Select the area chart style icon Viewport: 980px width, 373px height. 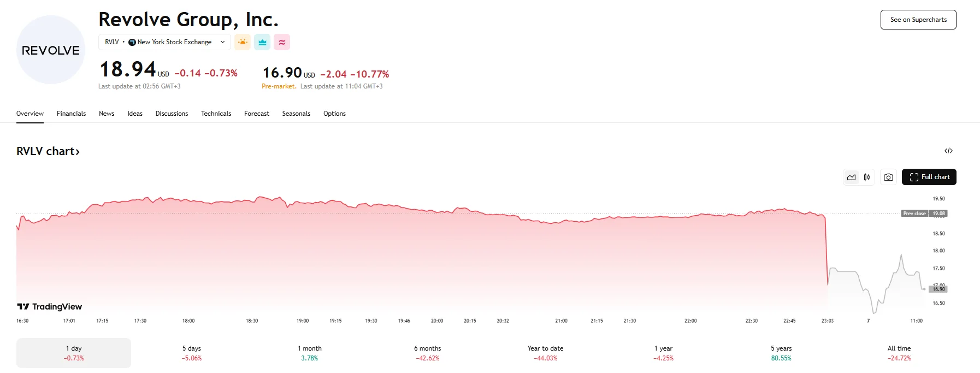pyautogui.click(x=851, y=177)
